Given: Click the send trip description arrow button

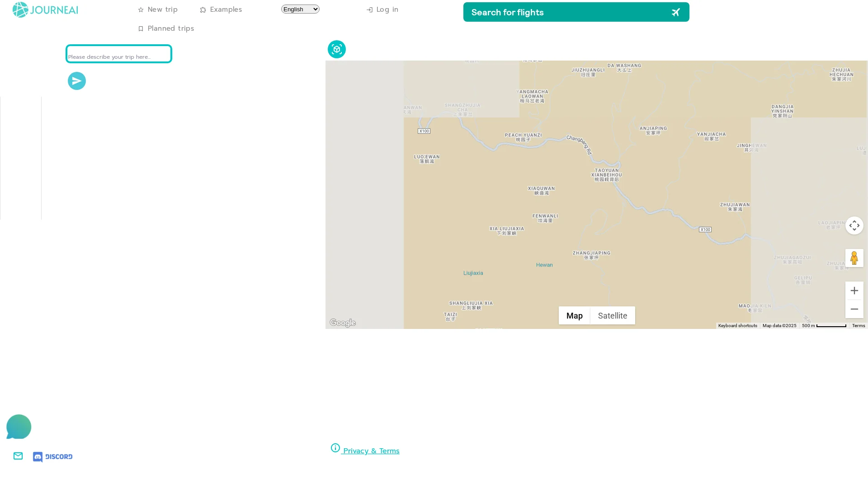Looking at the screenshot, I should [77, 81].
